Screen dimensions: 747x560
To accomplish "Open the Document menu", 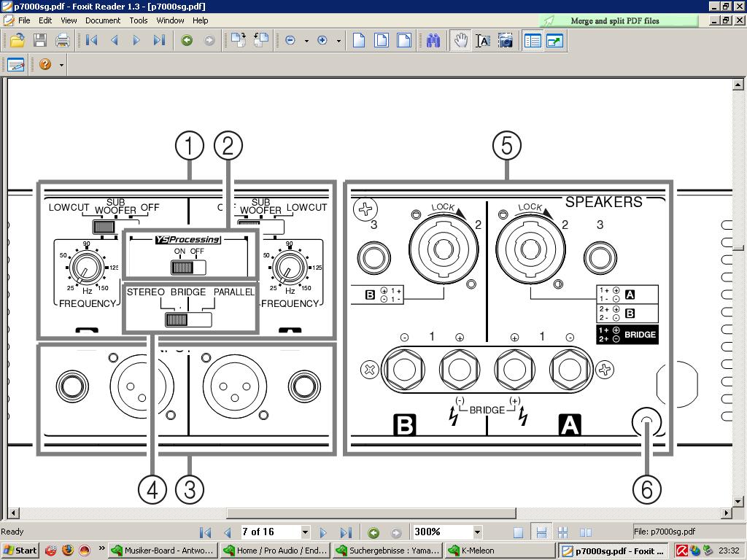I will tap(103, 20).
